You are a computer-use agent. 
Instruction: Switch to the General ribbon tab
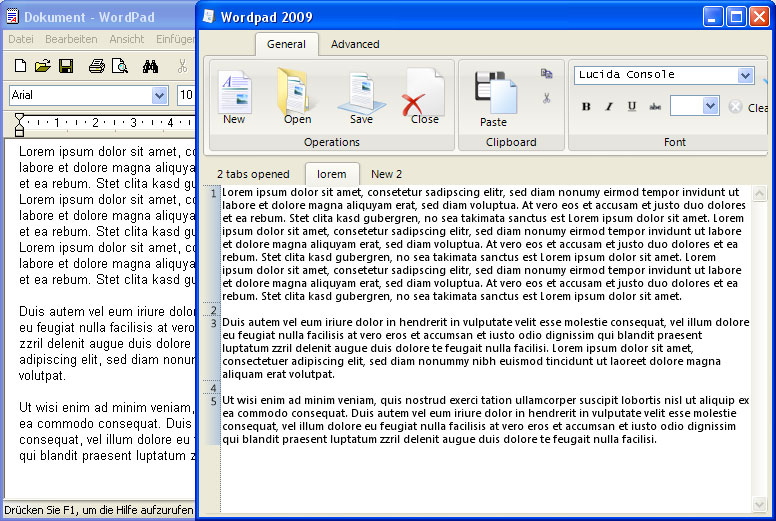click(286, 44)
